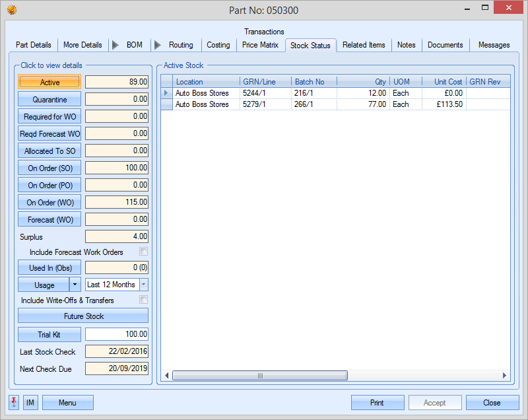The image size is (528, 420).
Task: Expand the Last 12 Months combo box
Action: (x=143, y=285)
